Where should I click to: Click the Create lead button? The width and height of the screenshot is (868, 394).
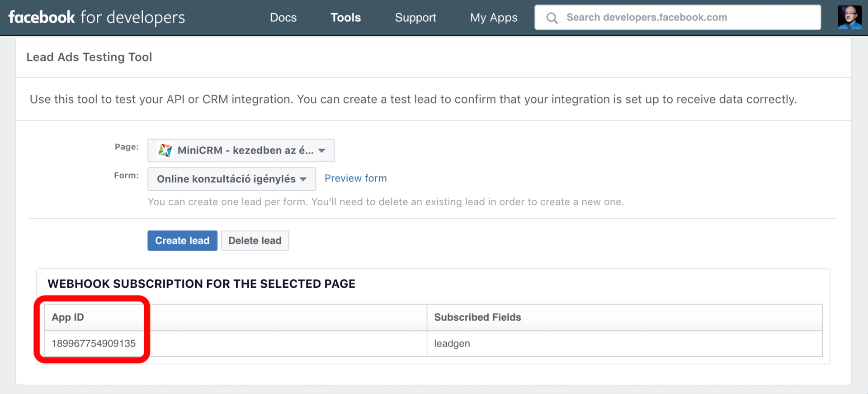coord(182,240)
